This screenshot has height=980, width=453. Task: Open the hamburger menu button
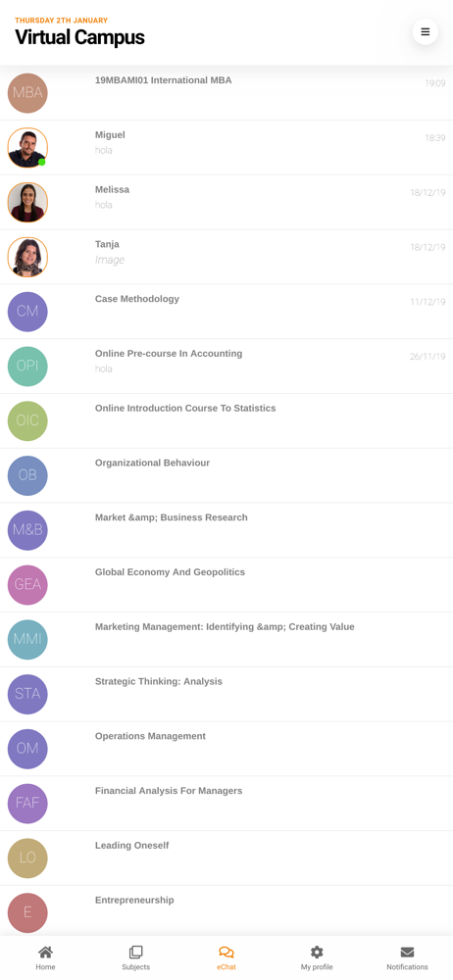coord(426,32)
